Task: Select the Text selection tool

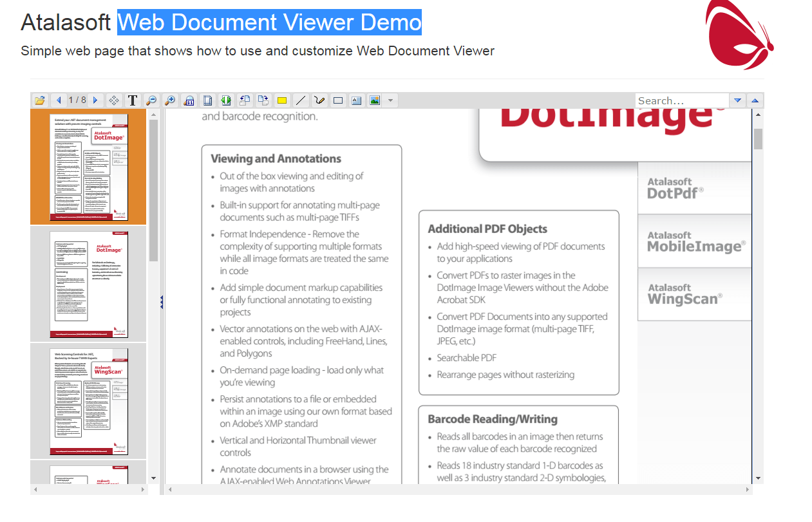Action: coord(133,100)
